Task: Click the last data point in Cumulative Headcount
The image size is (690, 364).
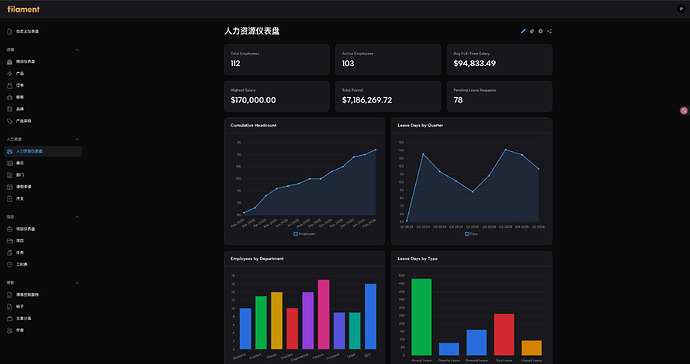Action: coord(375,150)
